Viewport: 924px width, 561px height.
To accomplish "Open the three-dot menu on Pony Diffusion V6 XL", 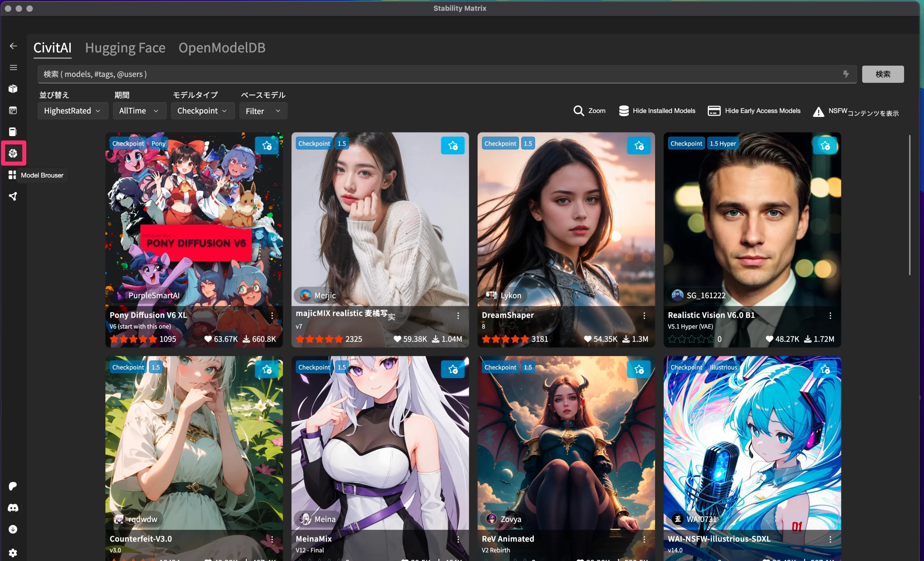I will [272, 316].
